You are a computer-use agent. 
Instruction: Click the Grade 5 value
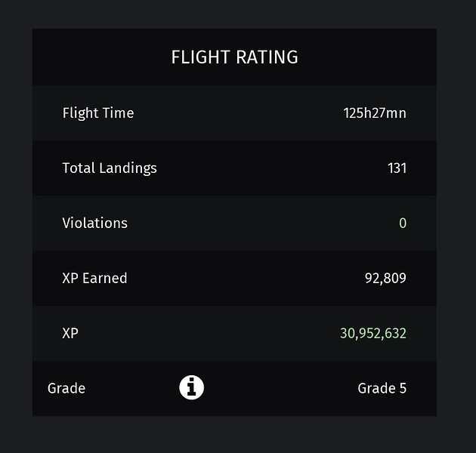382,388
